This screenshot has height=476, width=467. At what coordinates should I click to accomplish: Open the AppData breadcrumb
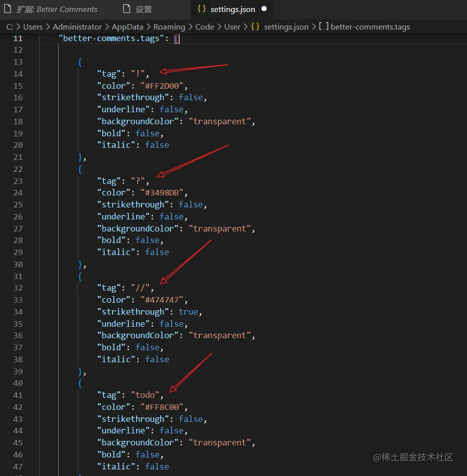(127, 27)
